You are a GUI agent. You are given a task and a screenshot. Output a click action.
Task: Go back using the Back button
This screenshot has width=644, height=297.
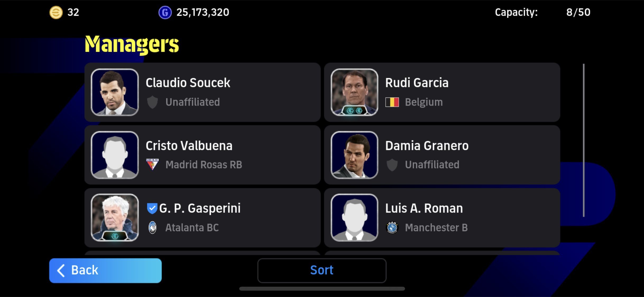click(105, 270)
